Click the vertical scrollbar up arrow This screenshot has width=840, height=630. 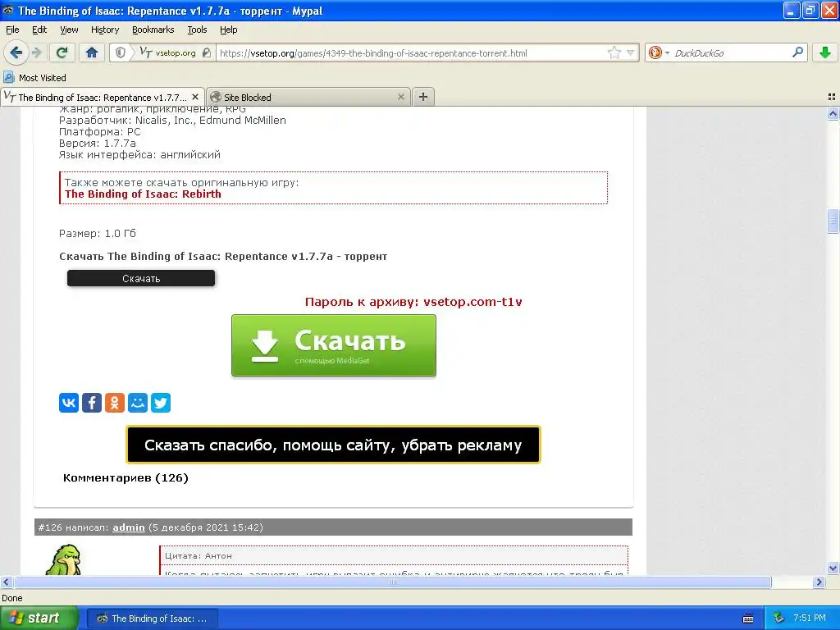coord(833,113)
